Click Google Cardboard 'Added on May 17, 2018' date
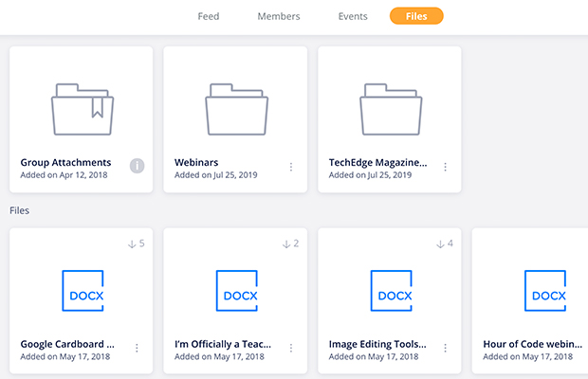The image size is (588, 379). point(65,356)
